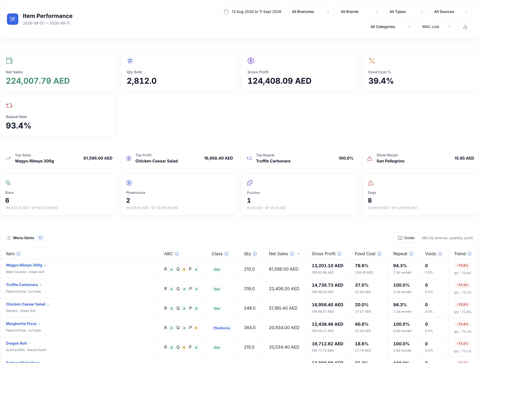Click the info icon beside Class header
The image size is (532, 403).
point(226,254)
